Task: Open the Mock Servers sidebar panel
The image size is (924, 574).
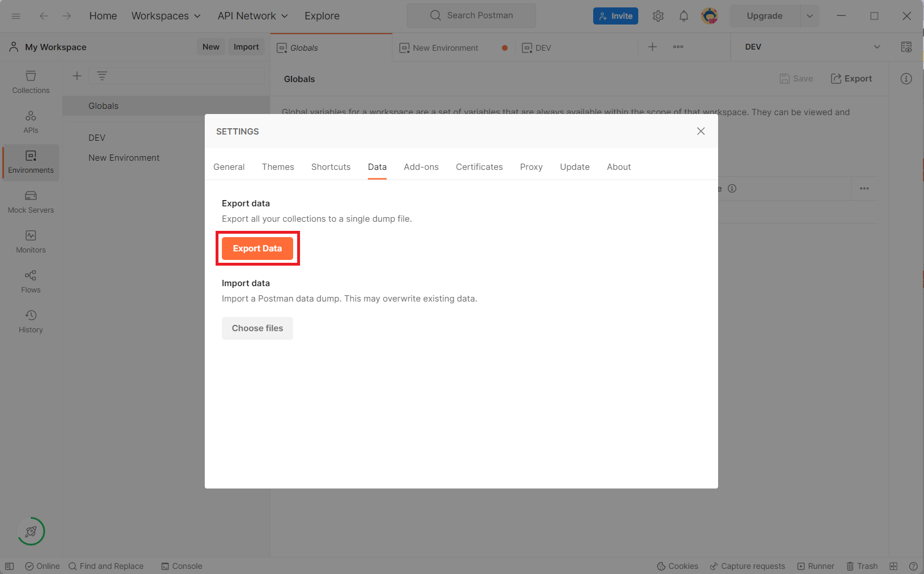Action: 31,202
